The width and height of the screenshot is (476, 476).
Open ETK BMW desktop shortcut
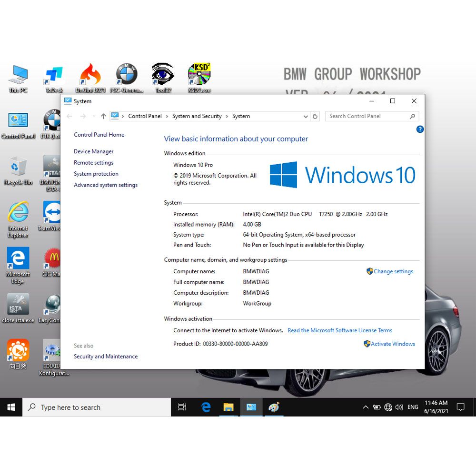click(51, 125)
